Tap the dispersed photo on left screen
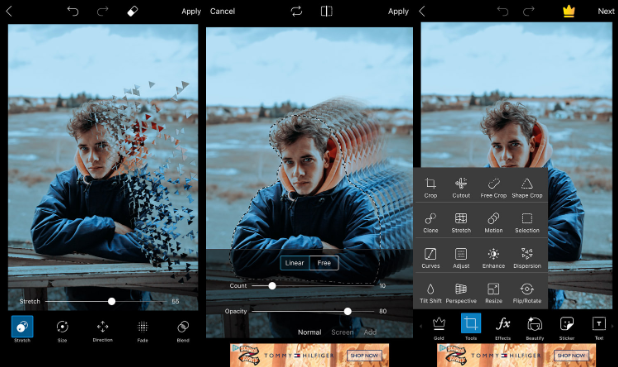 (x=103, y=167)
